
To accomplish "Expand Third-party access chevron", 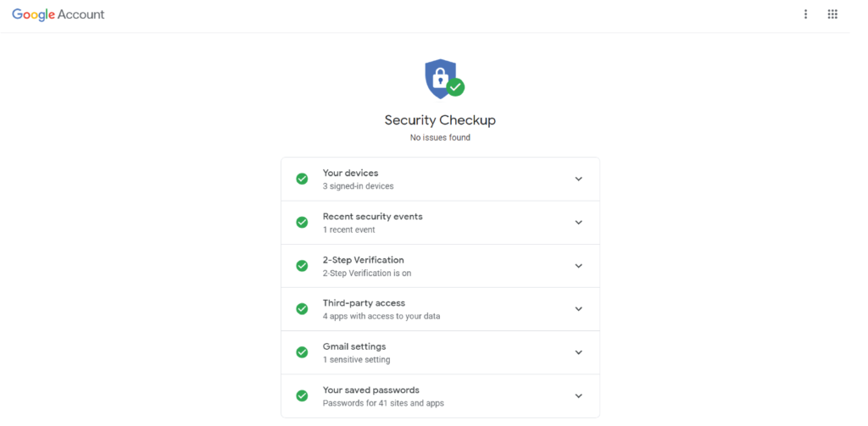I will click(578, 309).
